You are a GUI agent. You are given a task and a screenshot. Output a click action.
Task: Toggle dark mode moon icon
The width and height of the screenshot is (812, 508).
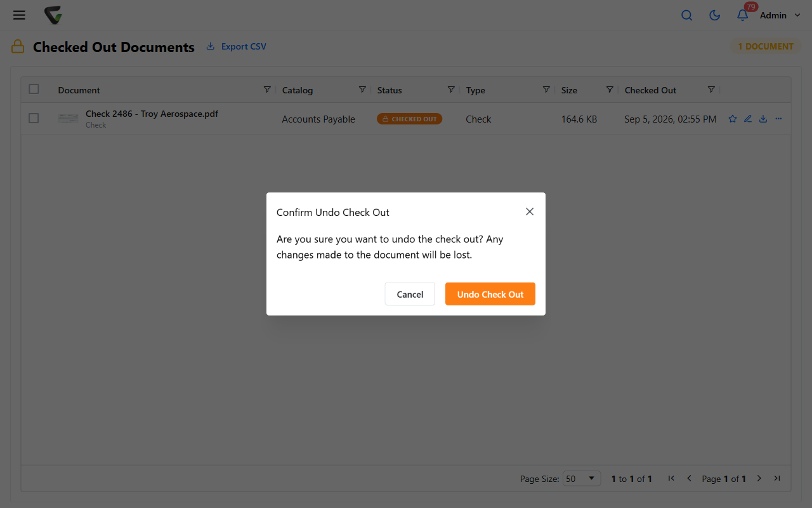(714, 15)
